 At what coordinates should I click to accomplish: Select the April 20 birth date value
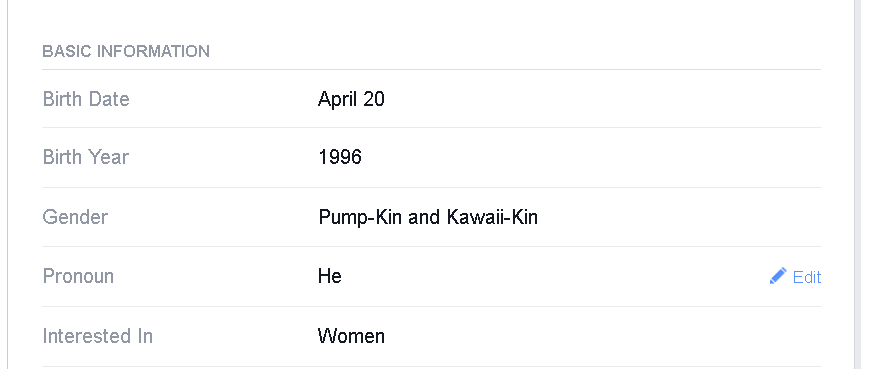351,99
